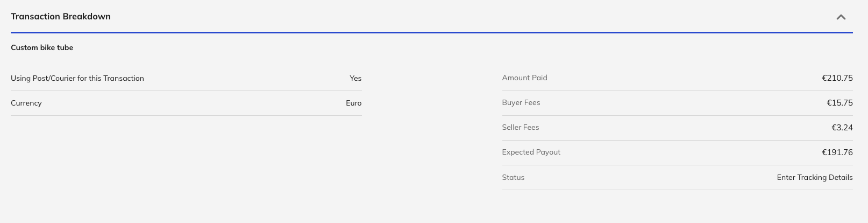Click the Transaction Breakdown heading
The height and width of the screenshot is (223, 868).
coord(61,17)
